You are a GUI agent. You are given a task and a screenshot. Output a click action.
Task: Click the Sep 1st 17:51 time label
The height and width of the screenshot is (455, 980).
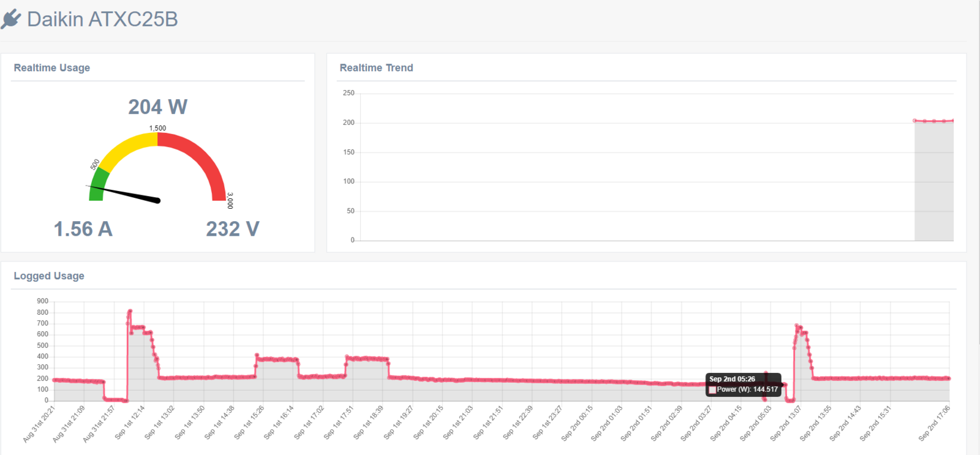pos(339,421)
